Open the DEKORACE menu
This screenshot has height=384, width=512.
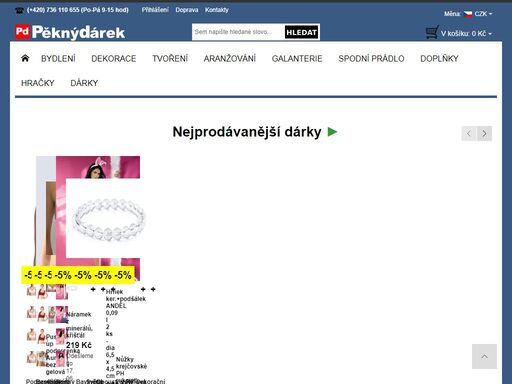pos(114,59)
